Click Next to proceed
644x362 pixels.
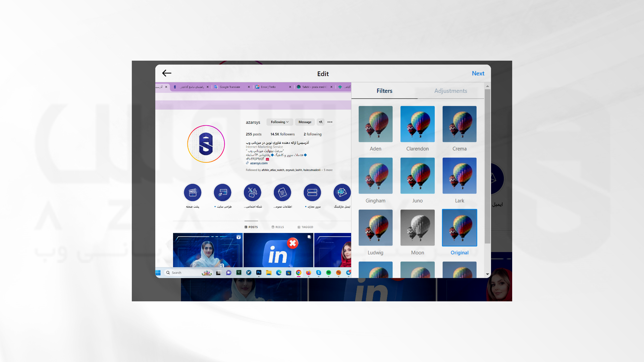tap(478, 73)
